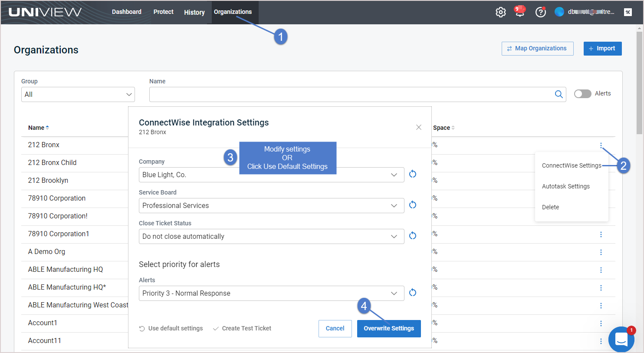Viewport: 644px width, 353px height.
Task: Click the collapse icon at top right
Action: tap(628, 12)
